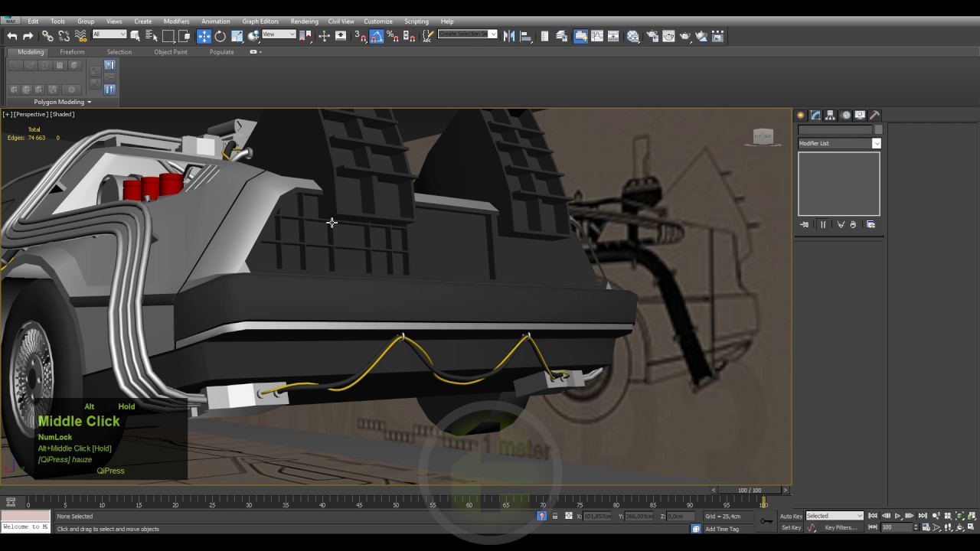This screenshot has height=551, width=980.
Task: Open the Material Editor icon
Action: [x=633, y=36]
